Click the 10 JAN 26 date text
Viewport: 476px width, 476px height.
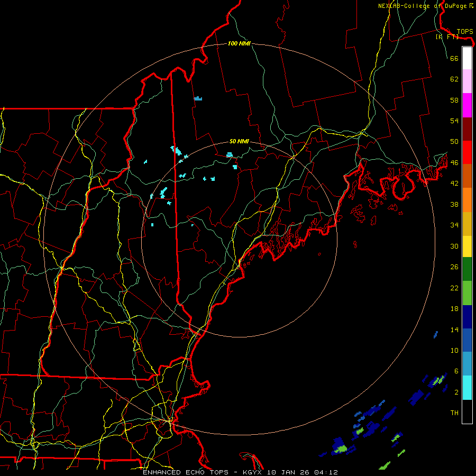coord(289,472)
